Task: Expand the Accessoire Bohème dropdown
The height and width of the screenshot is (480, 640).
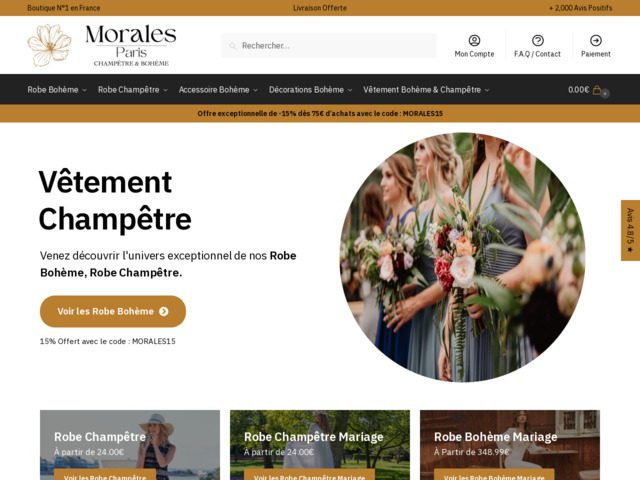Action: [x=218, y=90]
